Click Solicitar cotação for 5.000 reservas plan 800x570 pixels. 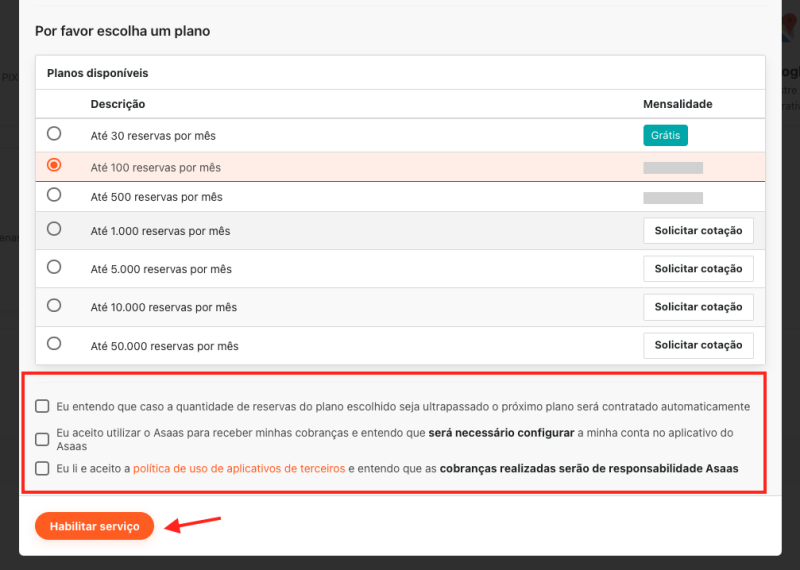[698, 268]
